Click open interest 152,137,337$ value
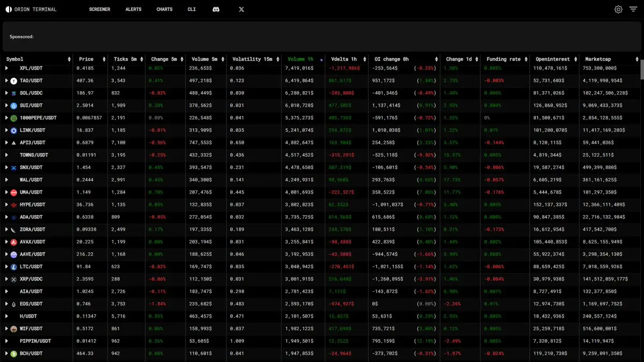 (551, 204)
